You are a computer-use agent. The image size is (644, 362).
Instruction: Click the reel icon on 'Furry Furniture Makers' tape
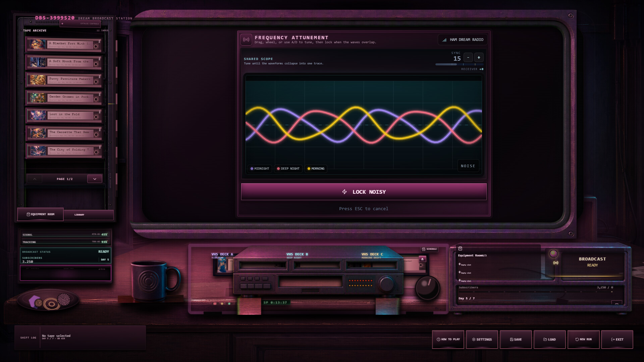coord(96,81)
